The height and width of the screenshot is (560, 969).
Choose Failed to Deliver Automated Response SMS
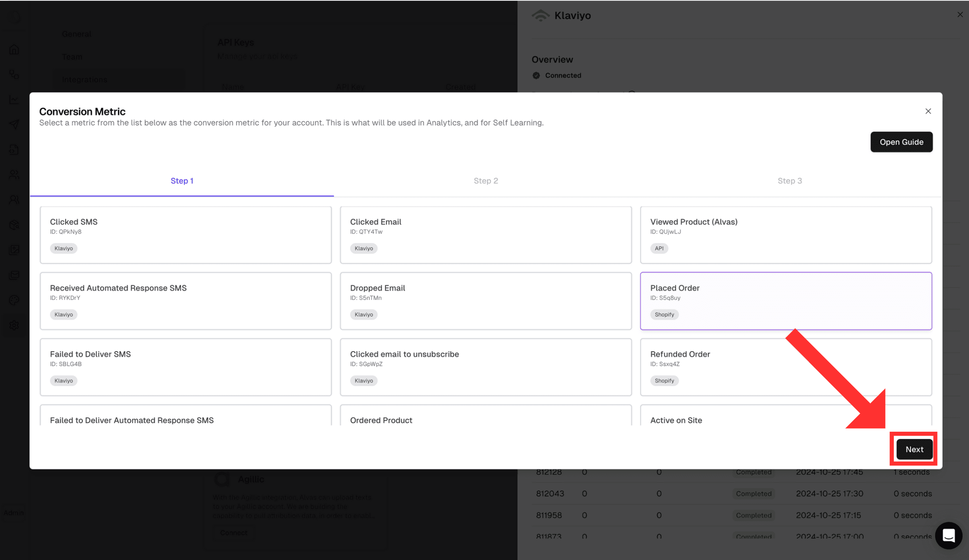[x=185, y=415]
